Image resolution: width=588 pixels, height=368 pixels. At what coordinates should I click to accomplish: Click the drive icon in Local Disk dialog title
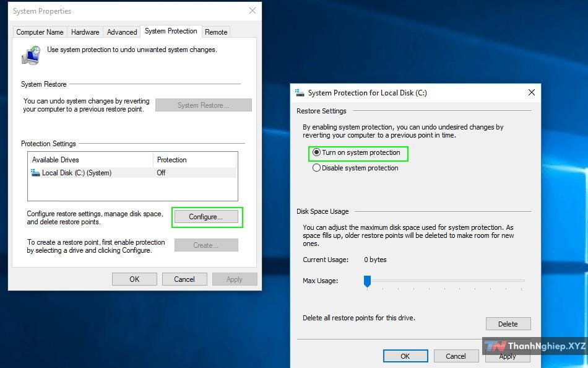click(x=300, y=93)
